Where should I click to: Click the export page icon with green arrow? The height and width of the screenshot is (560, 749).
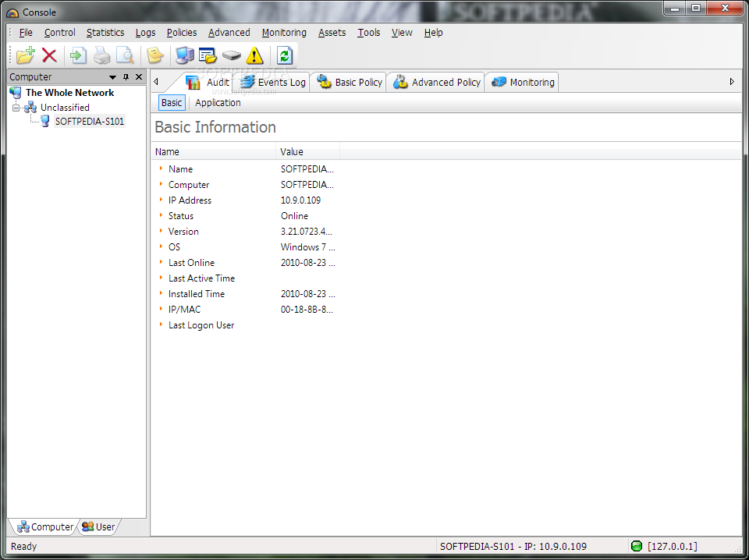pos(78,55)
